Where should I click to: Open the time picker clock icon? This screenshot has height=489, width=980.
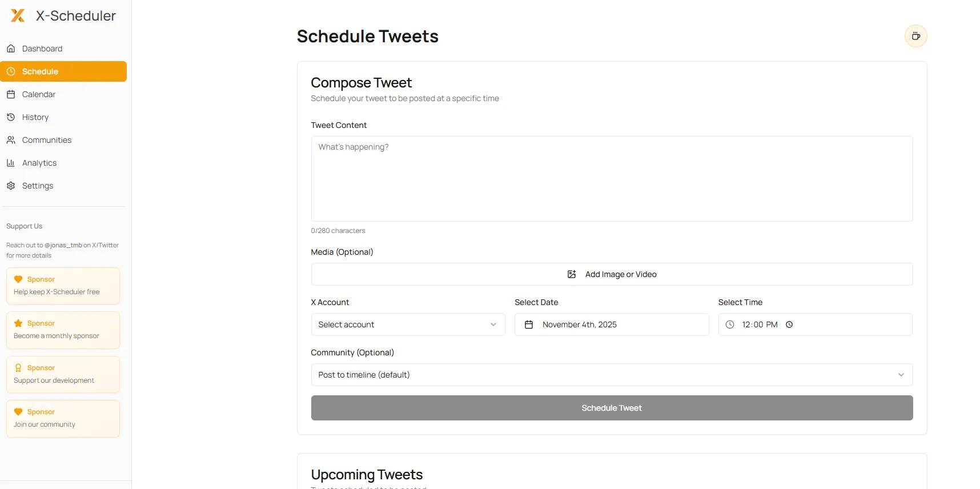tap(789, 324)
